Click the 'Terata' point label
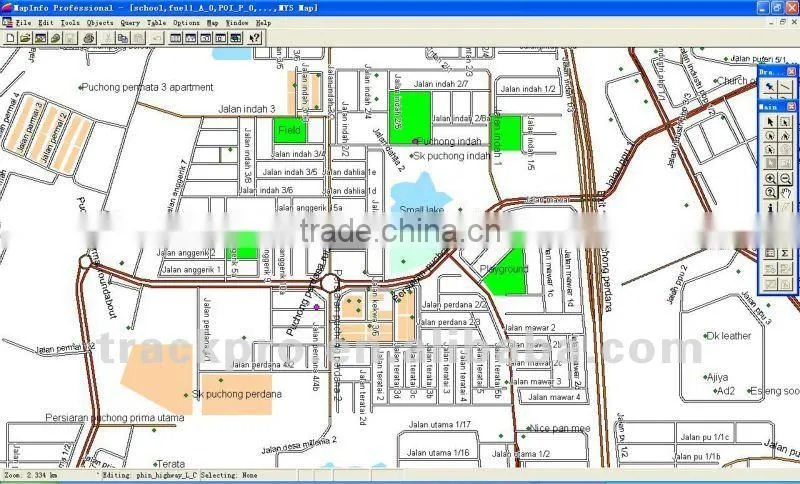 coord(170,464)
